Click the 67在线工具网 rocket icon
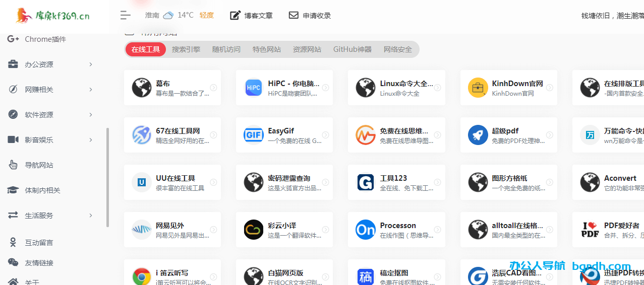The height and width of the screenshot is (285, 644). [x=142, y=135]
